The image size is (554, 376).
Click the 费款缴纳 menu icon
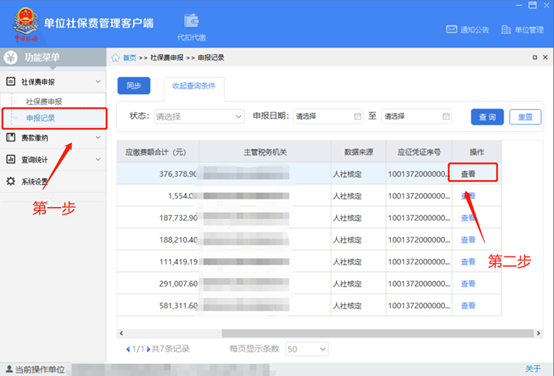(11, 137)
